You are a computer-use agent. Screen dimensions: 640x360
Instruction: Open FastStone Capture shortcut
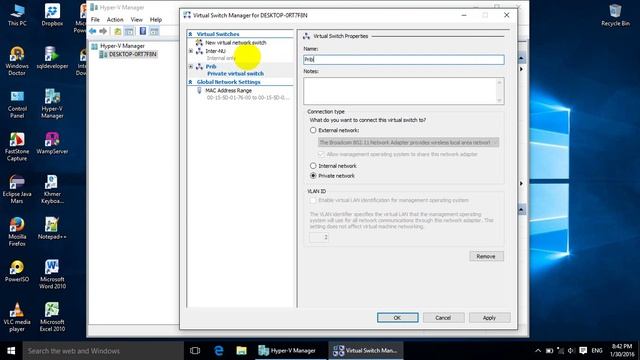pyautogui.click(x=17, y=147)
